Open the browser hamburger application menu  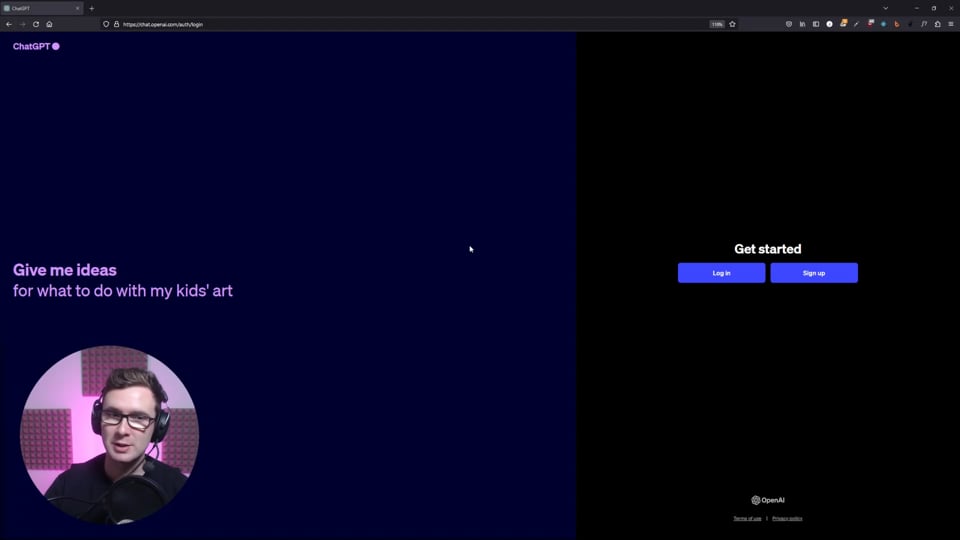pyautogui.click(x=951, y=24)
